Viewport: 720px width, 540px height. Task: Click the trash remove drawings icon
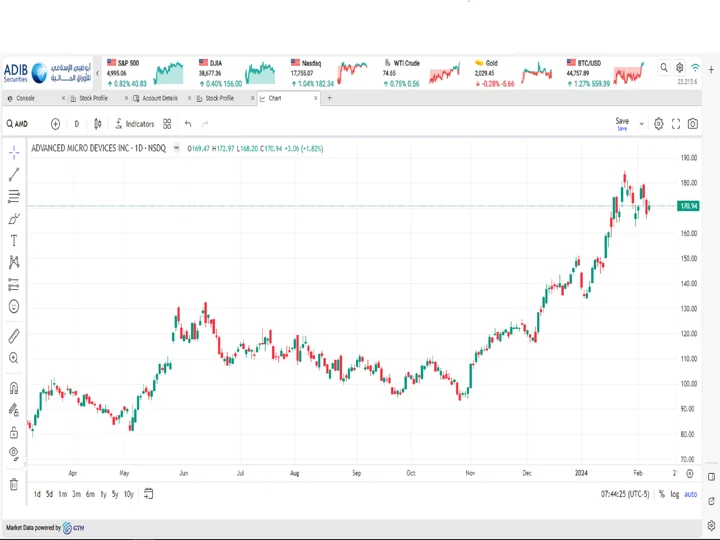click(x=14, y=484)
